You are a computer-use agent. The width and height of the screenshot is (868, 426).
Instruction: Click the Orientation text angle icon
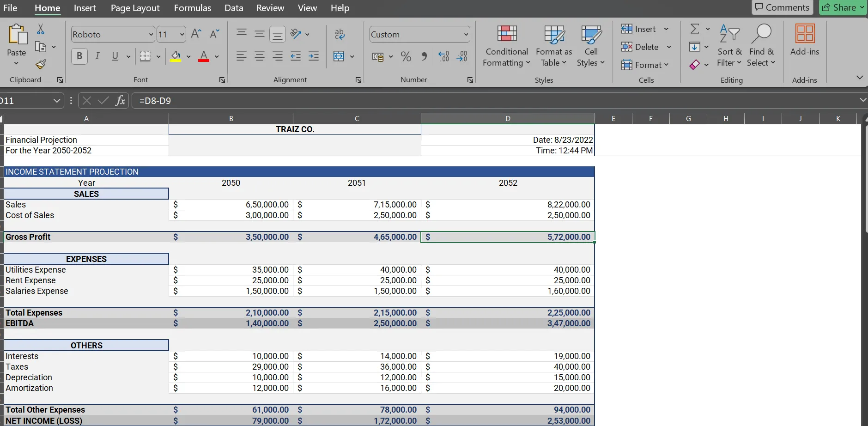[x=296, y=34]
